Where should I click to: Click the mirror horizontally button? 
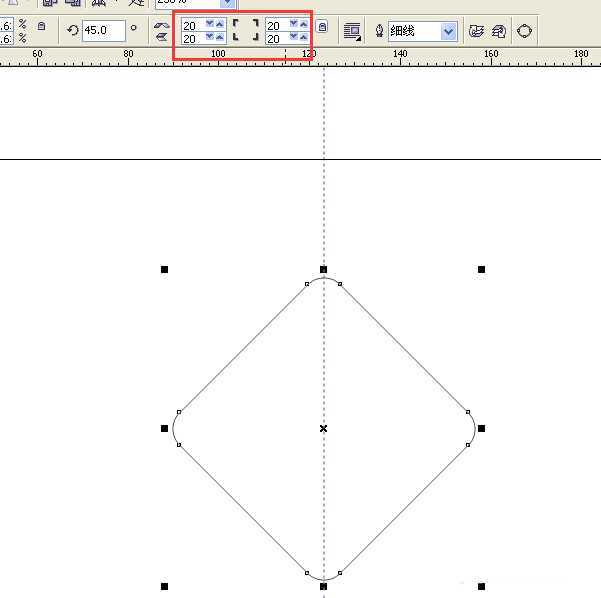161,24
